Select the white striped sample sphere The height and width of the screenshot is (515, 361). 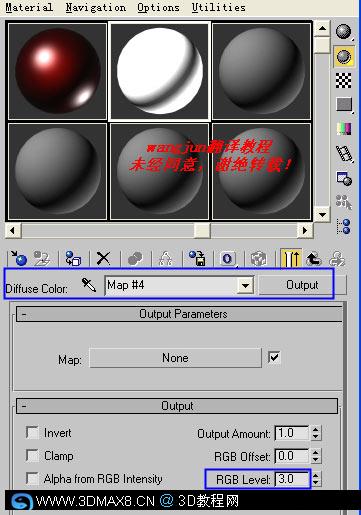160,71
